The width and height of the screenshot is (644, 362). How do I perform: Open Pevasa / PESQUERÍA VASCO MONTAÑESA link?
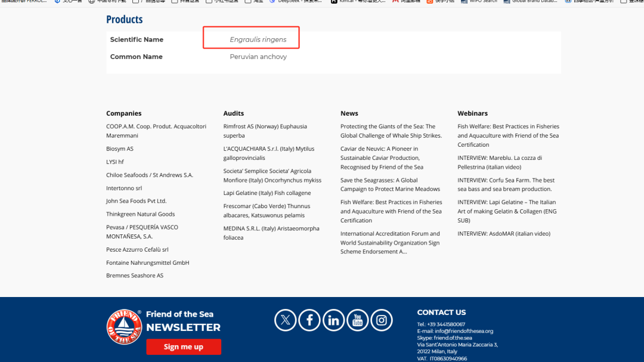pos(142,232)
